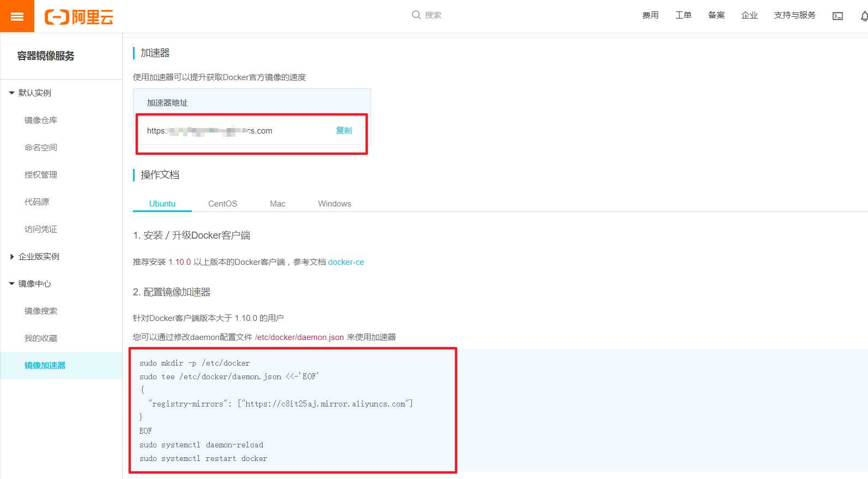
Task: Open the docker-ce documentation link
Action: (346, 262)
